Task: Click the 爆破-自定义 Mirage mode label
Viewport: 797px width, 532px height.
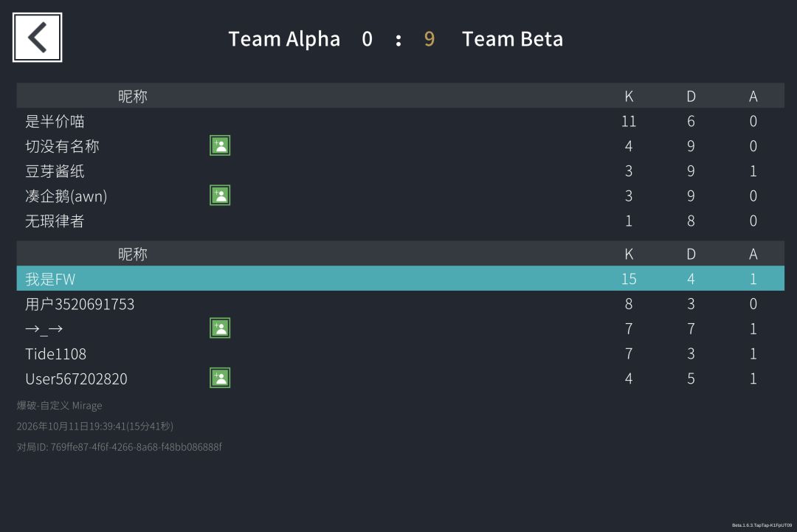Action: pyautogui.click(x=60, y=406)
